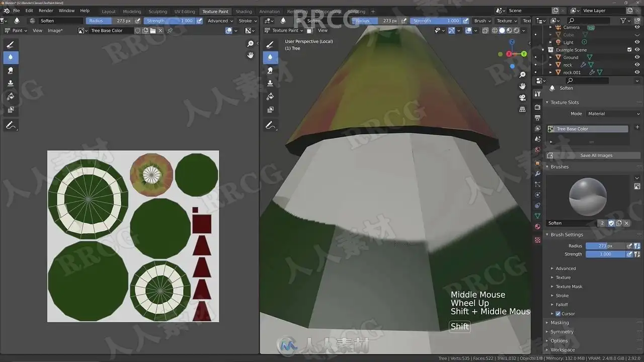Select Soften tool in image editor toolbar
This screenshot has height=362, width=644.
[x=11, y=58]
